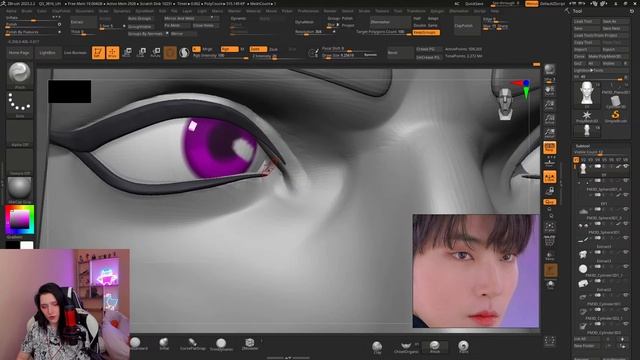Viewport: 640px width, 360px height.
Task: Toggle Zadd sculpt mode
Action: (x=258, y=49)
